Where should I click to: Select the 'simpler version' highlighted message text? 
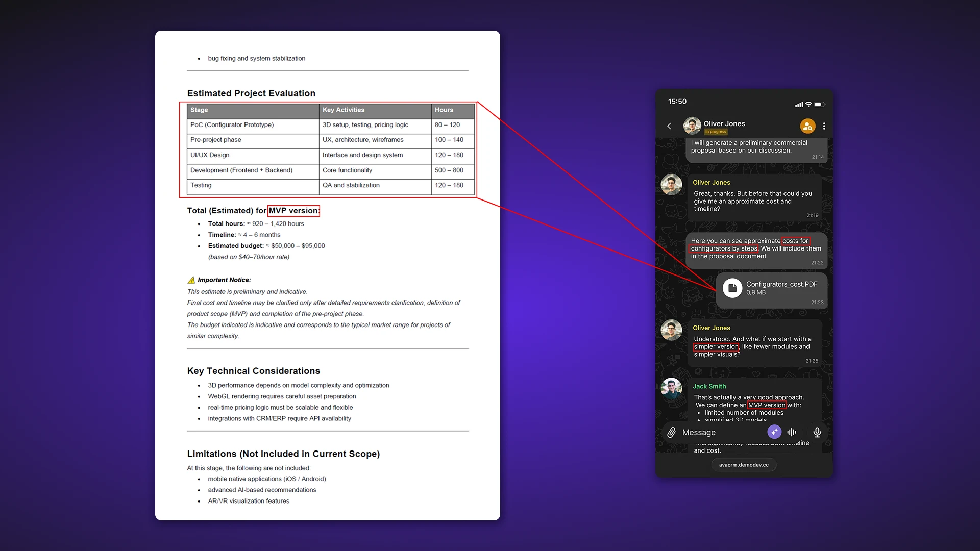[x=716, y=347]
